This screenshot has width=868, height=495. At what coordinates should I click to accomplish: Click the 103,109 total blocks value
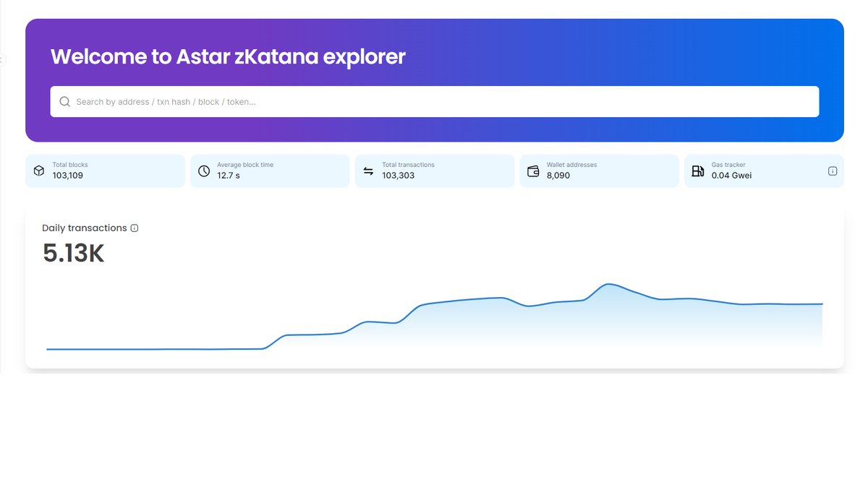tap(67, 176)
